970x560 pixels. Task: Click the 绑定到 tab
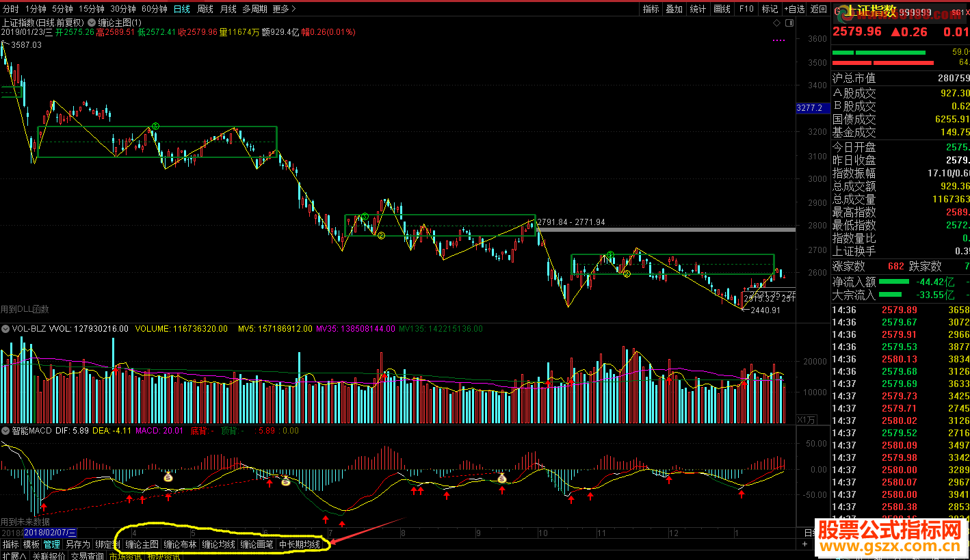pos(107,545)
